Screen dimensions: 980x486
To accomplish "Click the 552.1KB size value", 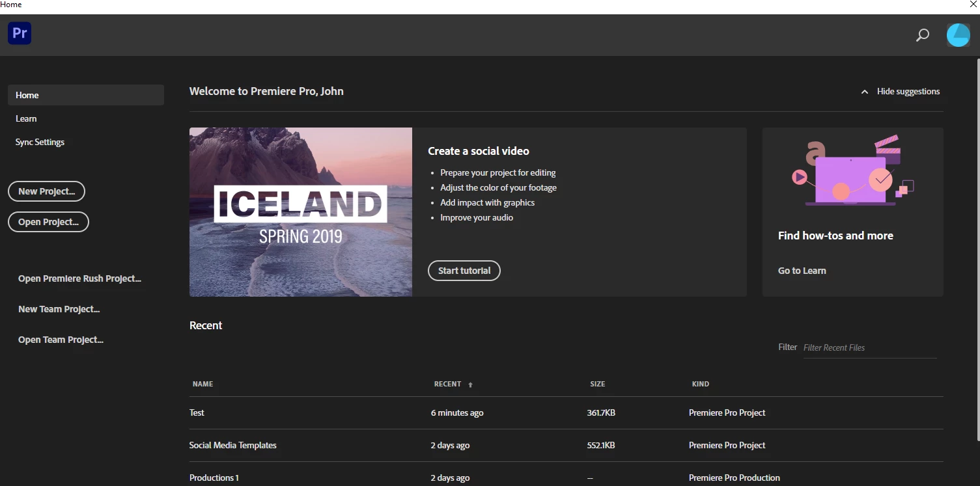I will pyautogui.click(x=601, y=445).
